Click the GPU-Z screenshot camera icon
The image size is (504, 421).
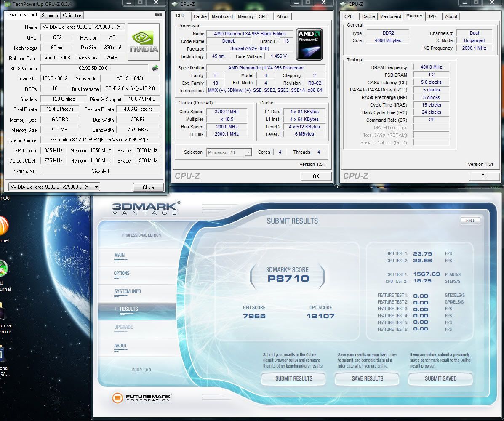pyautogui.click(x=158, y=15)
